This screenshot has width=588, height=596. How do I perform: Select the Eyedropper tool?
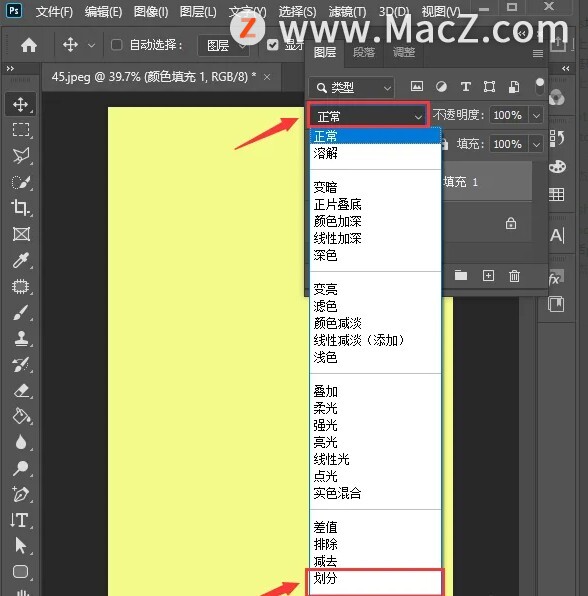(x=21, y=260)
